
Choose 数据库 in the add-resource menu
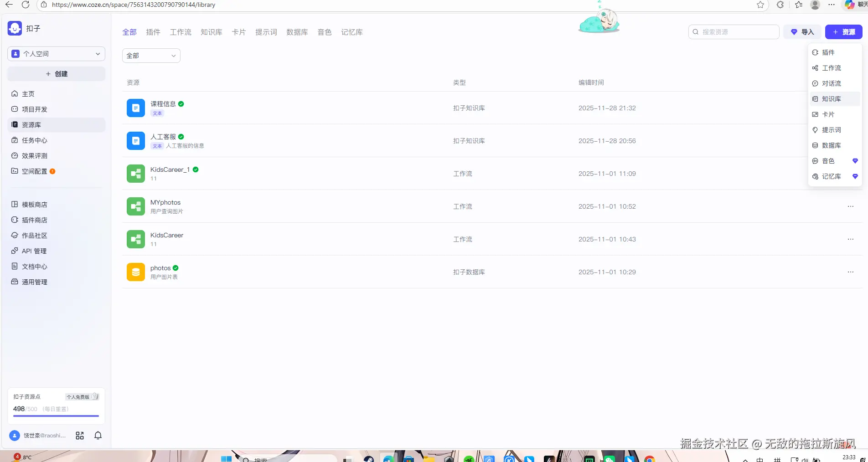(x=835, y=145)
